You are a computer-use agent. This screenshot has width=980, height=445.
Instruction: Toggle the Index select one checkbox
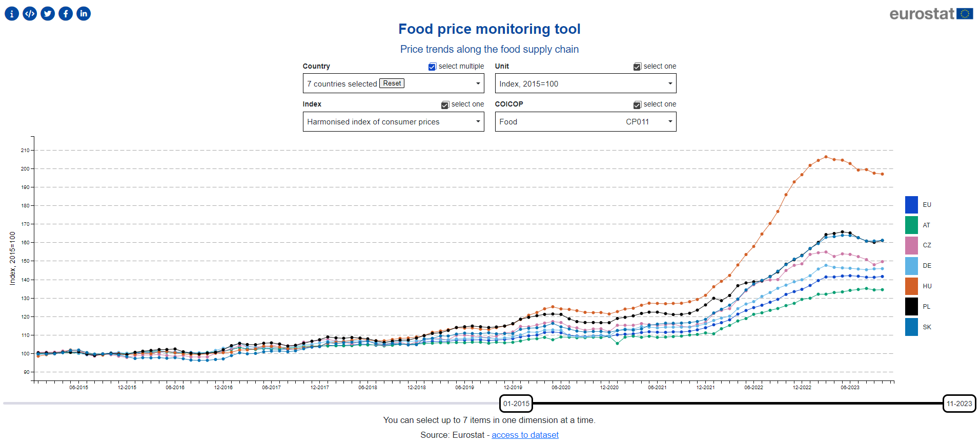point(445,104)
